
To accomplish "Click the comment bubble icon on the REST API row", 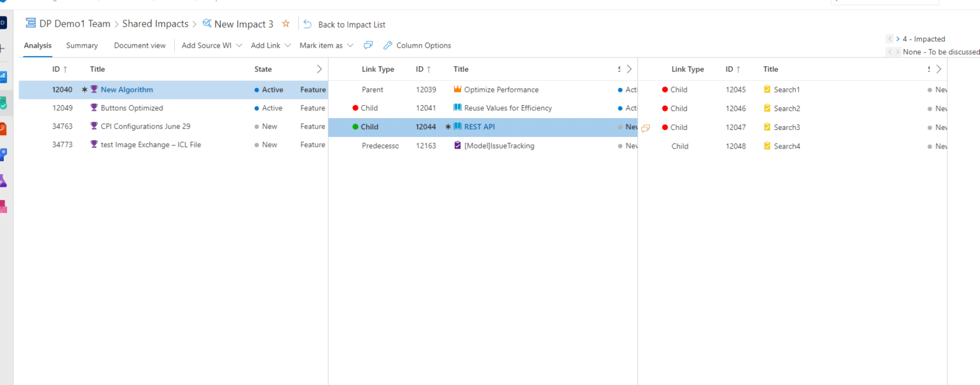I will click(x=646, y=128).
